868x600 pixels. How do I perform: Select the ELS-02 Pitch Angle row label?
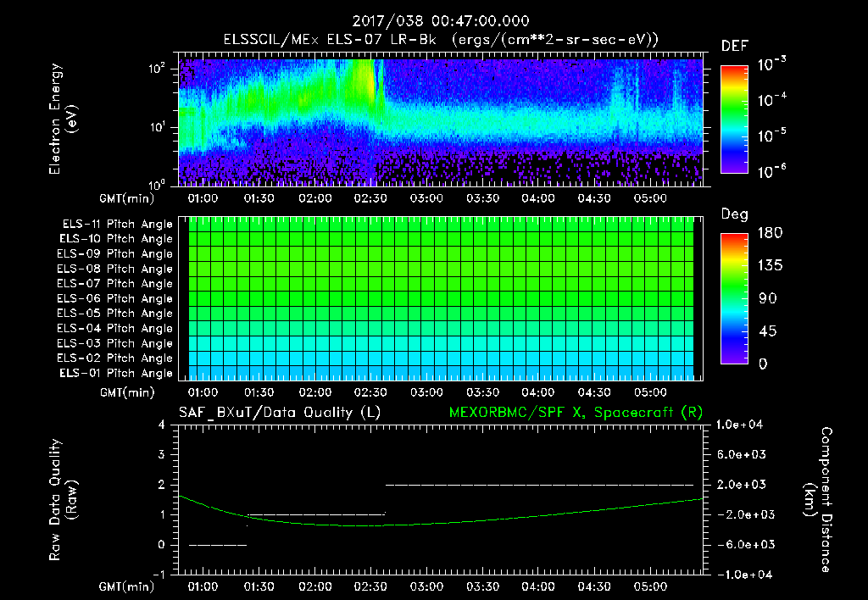115,358
